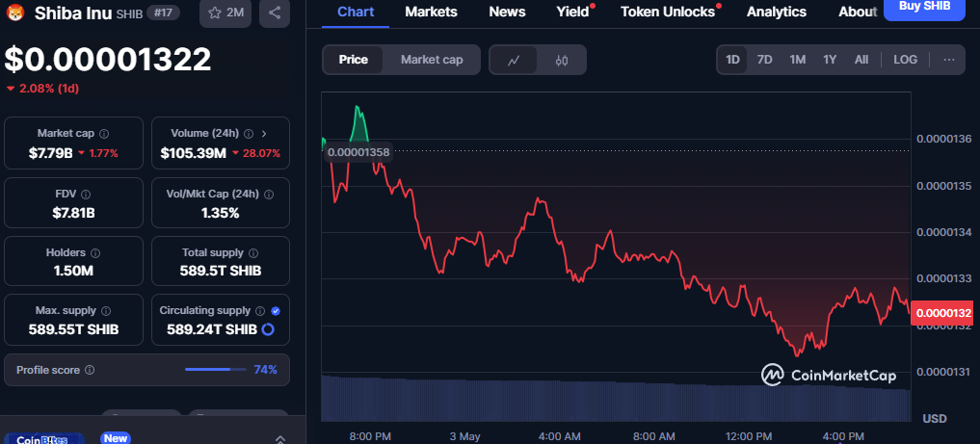Screen dimensions: 980x444
Task: Click the $7.79B market cap value
Action: [51, 153]
